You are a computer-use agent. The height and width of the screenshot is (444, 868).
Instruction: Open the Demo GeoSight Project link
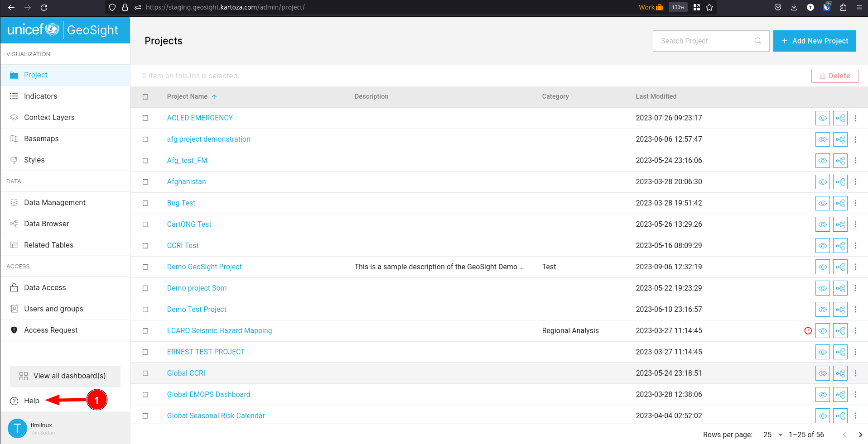coord(204,267)
